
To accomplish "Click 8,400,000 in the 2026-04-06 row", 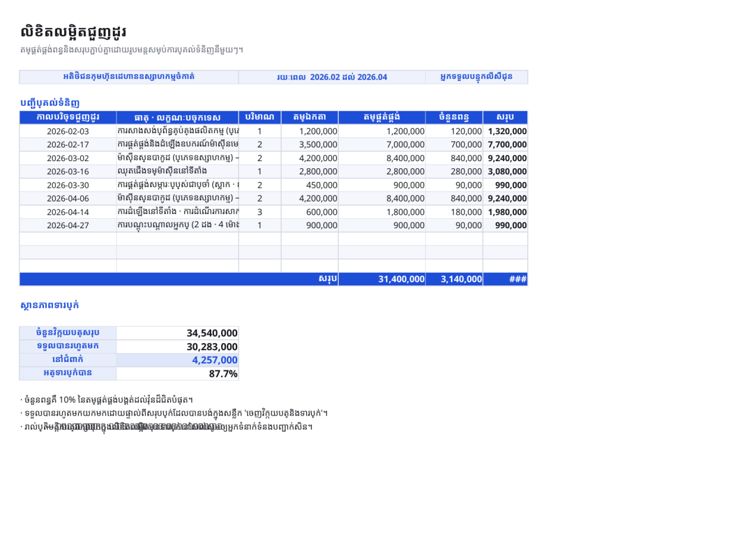I will point(382,199).
